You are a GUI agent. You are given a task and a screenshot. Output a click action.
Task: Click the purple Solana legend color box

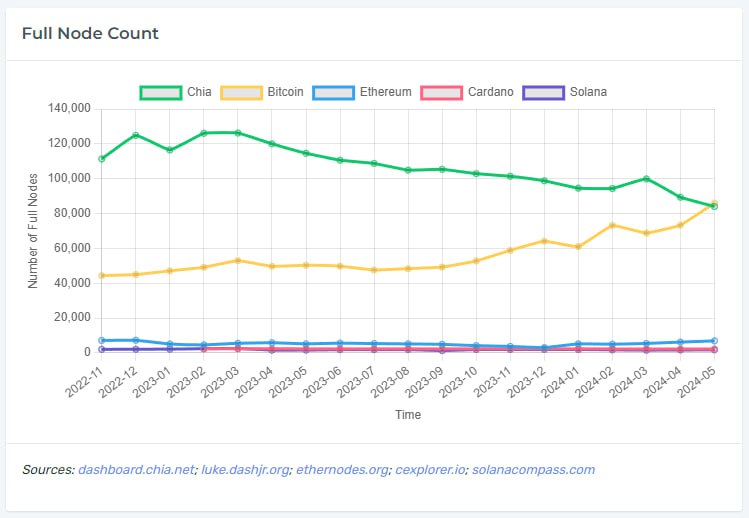[544, 92]
